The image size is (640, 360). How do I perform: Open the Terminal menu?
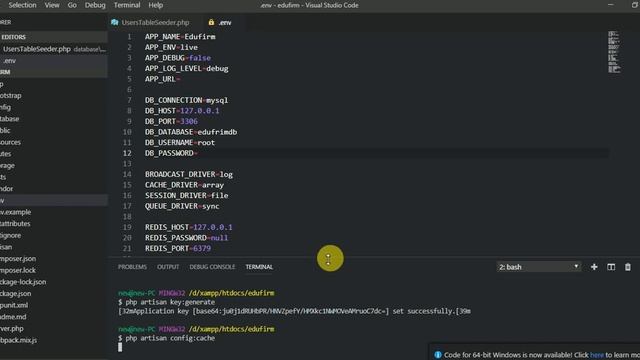[127, 5]
